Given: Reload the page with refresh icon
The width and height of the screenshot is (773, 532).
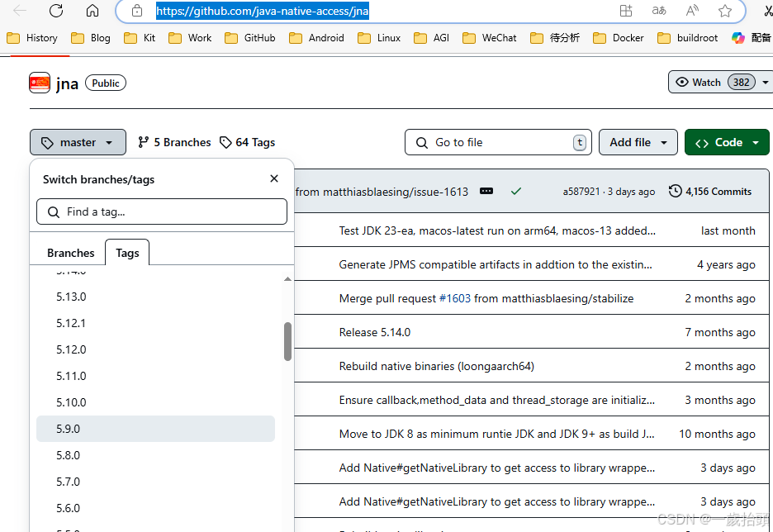Looking at the screenshot, I should point(56,11).
